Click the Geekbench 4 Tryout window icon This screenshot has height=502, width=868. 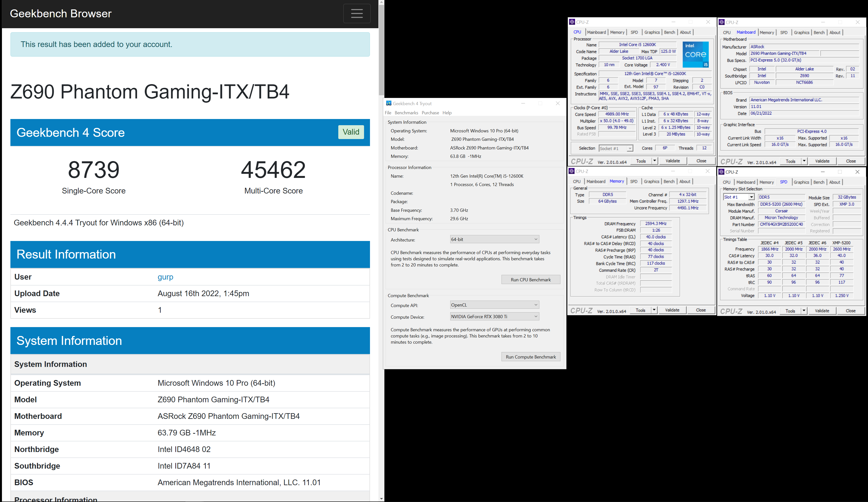389,103
